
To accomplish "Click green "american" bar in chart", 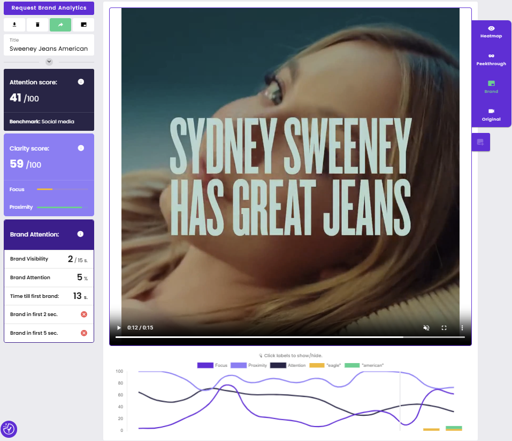I will point(454,428).
